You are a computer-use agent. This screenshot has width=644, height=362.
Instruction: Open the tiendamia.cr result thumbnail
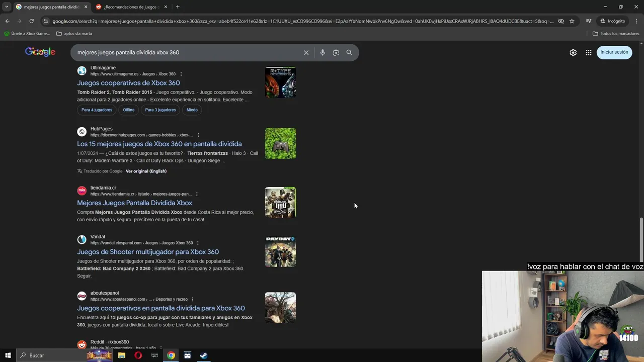pyautogui.click(x=280, y=203)
